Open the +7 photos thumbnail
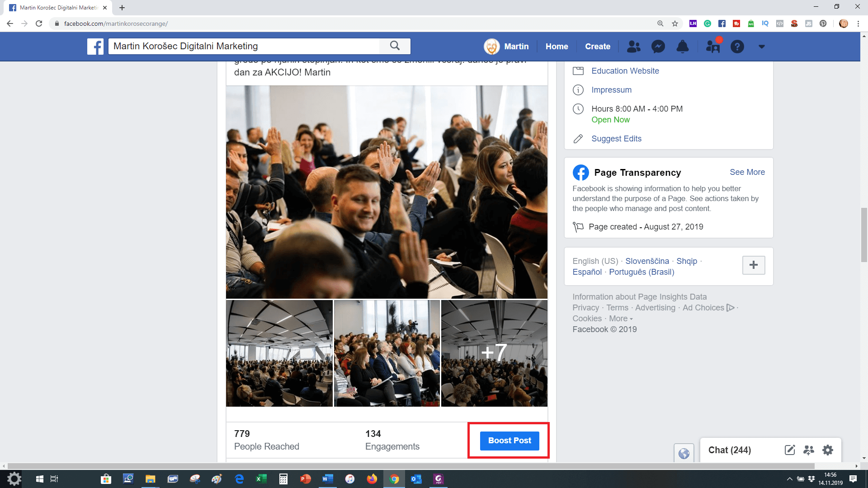Image resolution: width=868 pixels, height=488 pixels. 494,353
